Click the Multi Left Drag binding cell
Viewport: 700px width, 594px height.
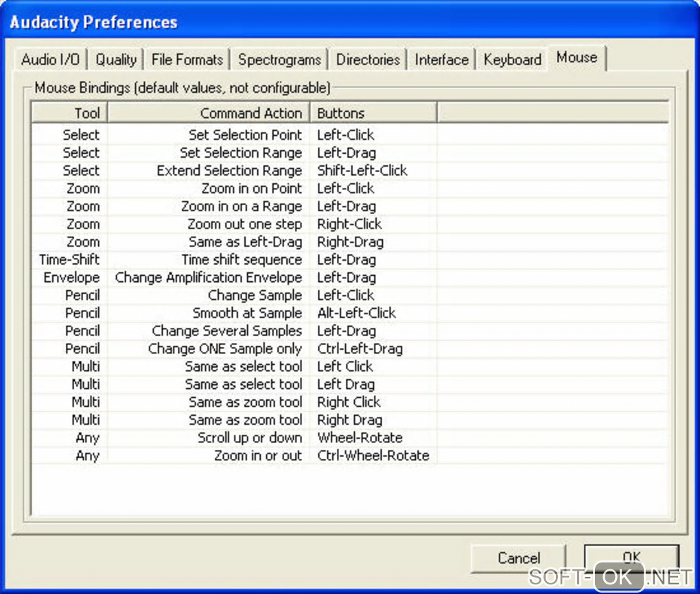tap(345, 384)
